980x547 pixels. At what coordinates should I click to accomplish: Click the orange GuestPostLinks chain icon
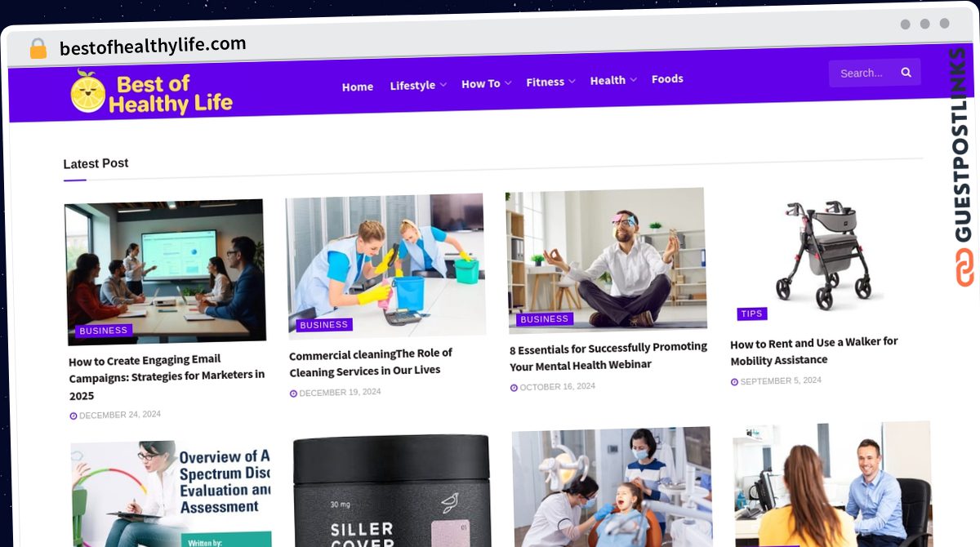pyautogui.click(x=964, y=267)
